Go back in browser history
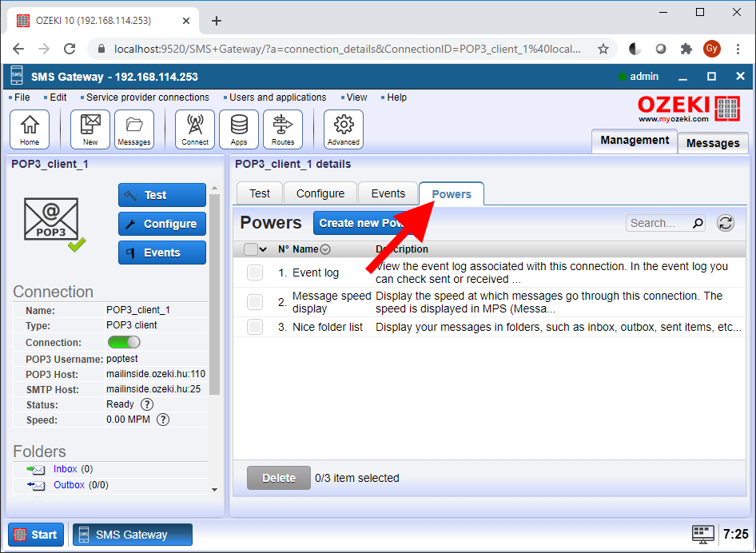The image size is (756, 553). coord(18,49)
